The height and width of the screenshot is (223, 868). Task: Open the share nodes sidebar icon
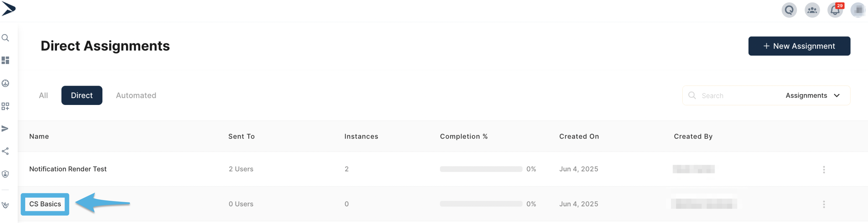[5, 151]
